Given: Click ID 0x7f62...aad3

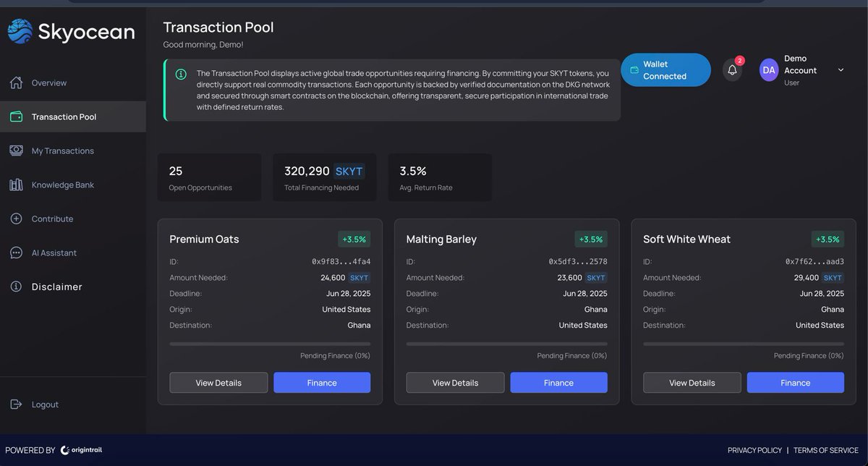Looking at the screenshot, I should point(814,261).
